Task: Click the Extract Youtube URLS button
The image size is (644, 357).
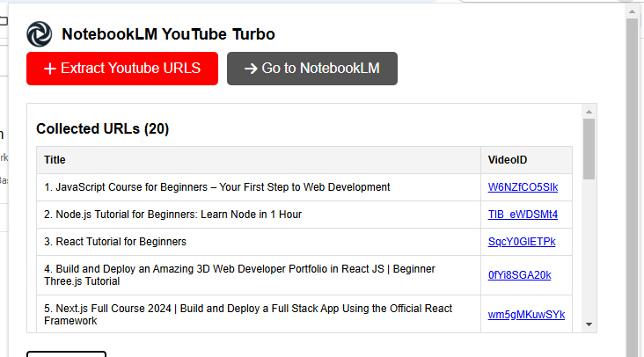Action: (122, 69)
